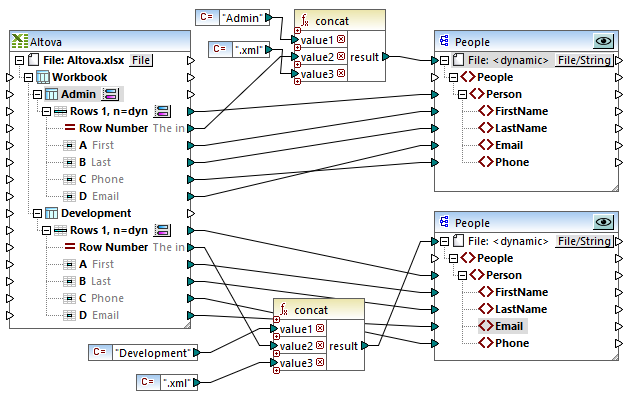This screenshot has height=399, width=628.
Task: Select Row Number row under Development
Action: click(x=124, y=247)
